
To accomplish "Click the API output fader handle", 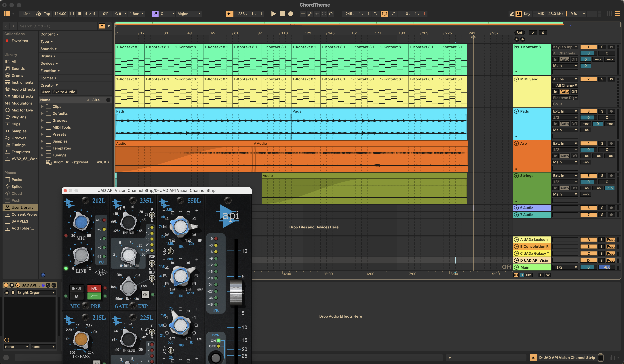I will (x=236, y=292).
